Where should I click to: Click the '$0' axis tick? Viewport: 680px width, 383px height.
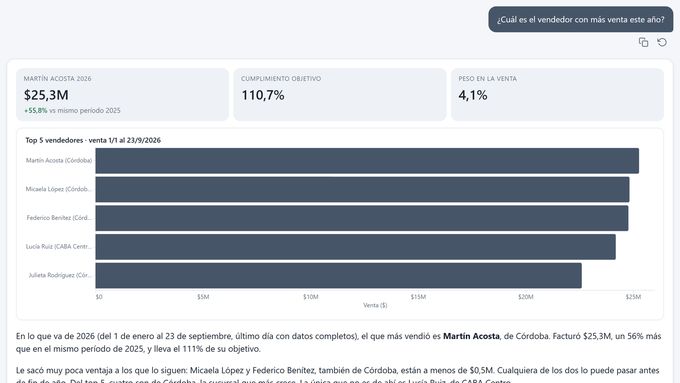click(99, 297)
